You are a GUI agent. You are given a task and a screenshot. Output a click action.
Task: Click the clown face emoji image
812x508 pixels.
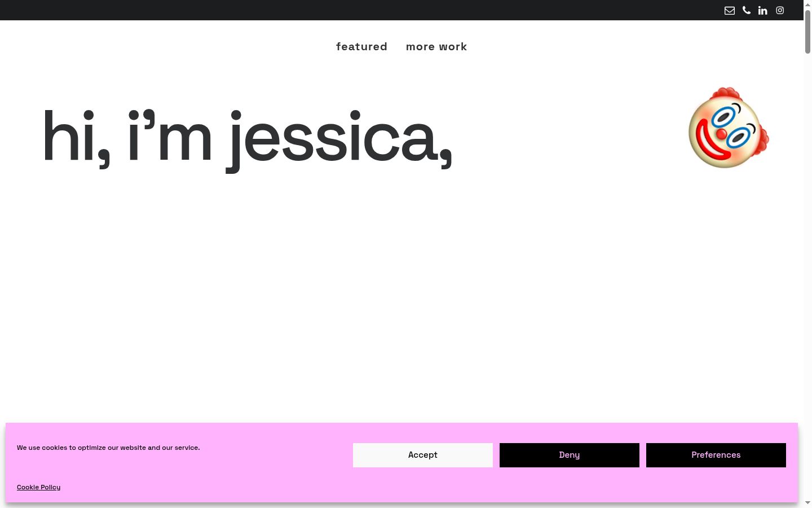click(729, 128)
